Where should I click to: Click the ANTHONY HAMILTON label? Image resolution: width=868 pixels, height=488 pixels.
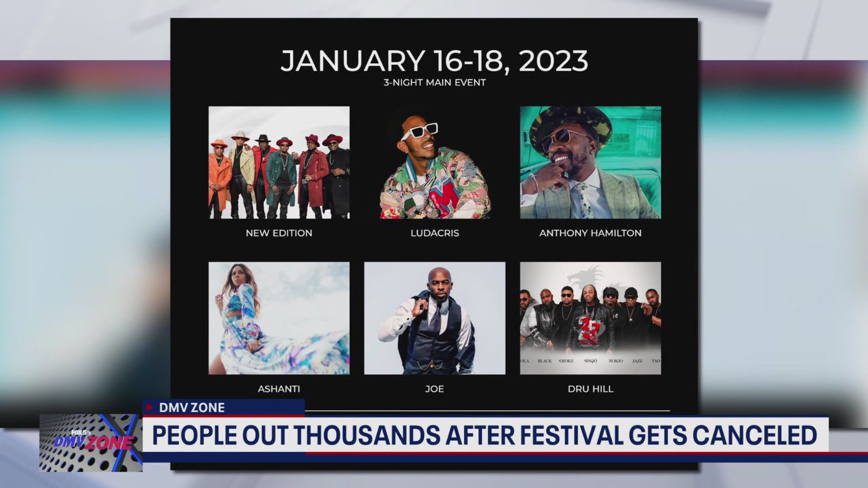coord(590,232)
